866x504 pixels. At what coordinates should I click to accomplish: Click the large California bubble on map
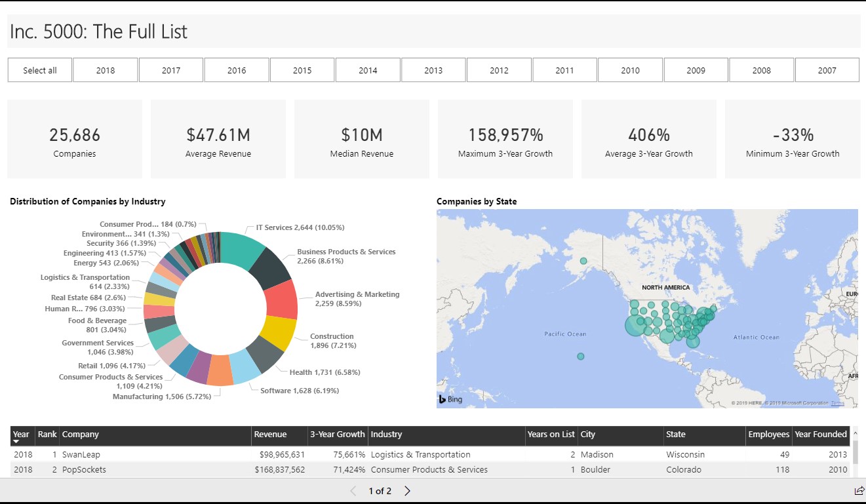pos(635,325)
